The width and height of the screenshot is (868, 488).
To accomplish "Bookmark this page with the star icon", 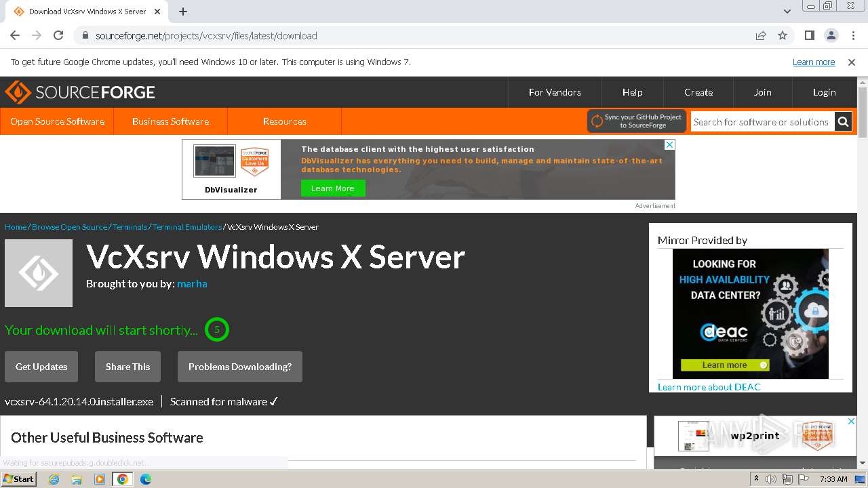I will coord(783,36).
